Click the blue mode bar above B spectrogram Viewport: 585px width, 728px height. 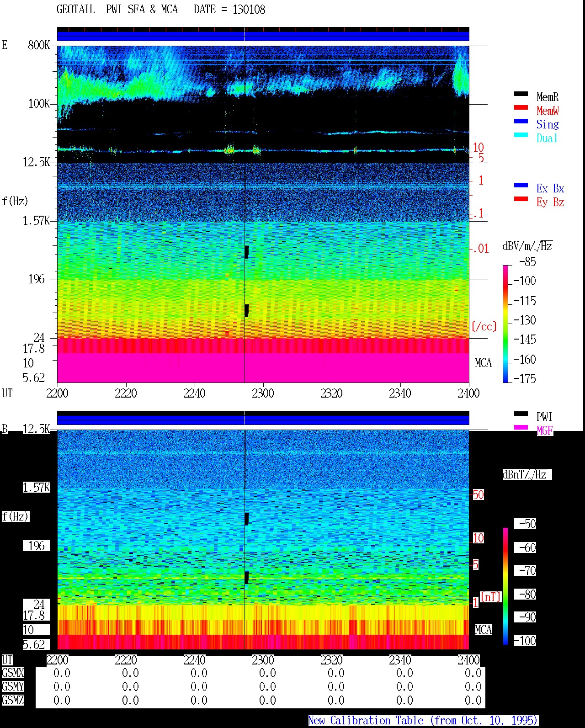(263, 420)
